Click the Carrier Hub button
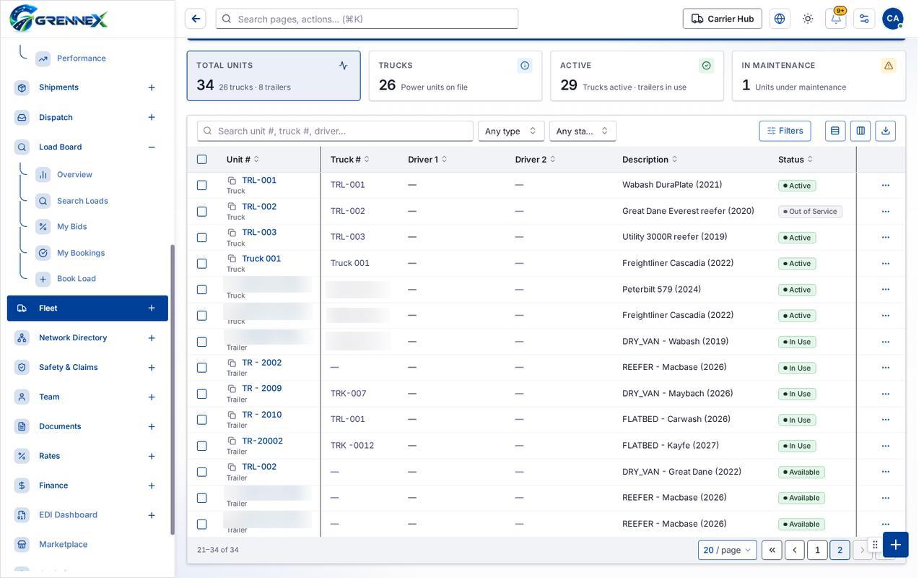Viewport: 924px width, 578px height. pyautogui.click(x=723, y=19)
